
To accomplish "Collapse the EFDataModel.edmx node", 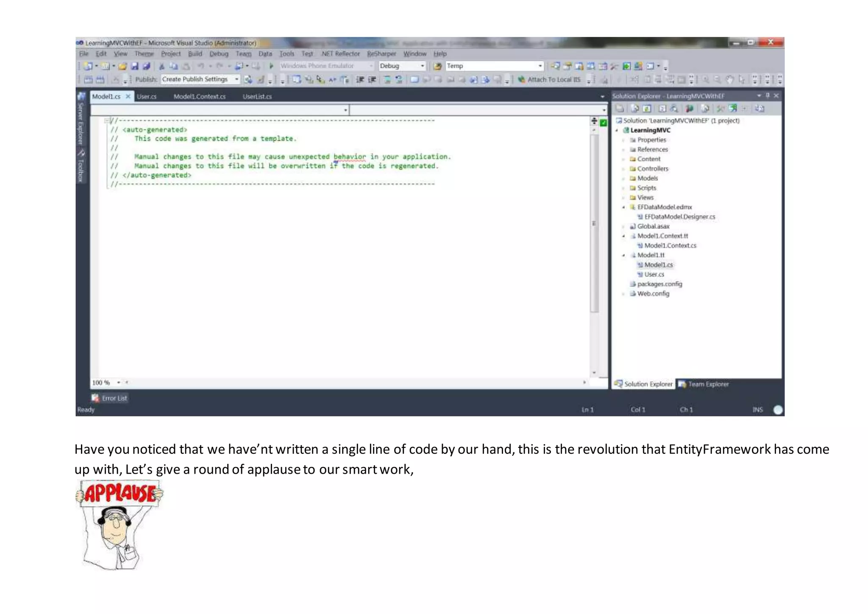I will [623, 207].
